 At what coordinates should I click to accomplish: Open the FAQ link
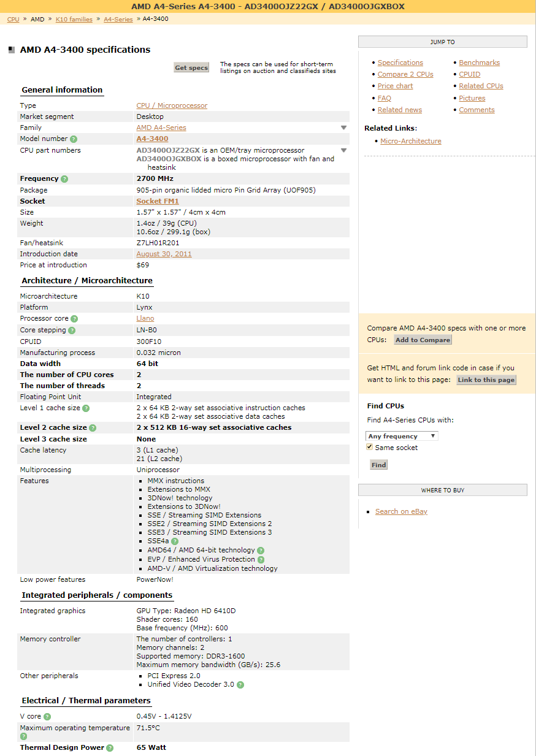click(385, 98)
